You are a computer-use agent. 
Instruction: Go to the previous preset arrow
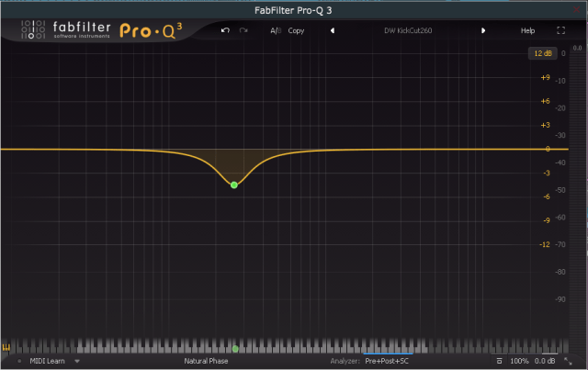[x=333, y=30]
